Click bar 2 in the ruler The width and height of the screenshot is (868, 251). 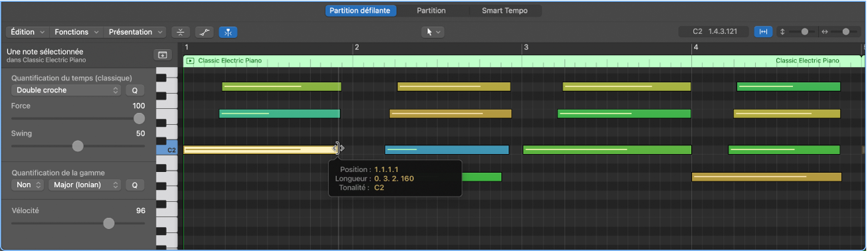tap(356, 48)
